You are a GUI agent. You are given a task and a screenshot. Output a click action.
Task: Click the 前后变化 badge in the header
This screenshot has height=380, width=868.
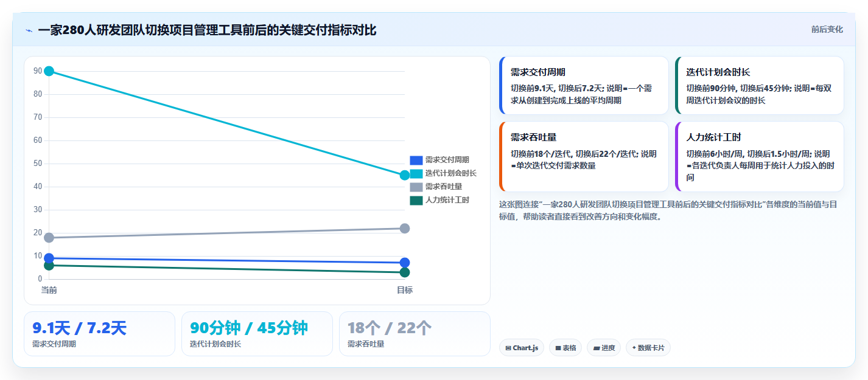point(827,29)
